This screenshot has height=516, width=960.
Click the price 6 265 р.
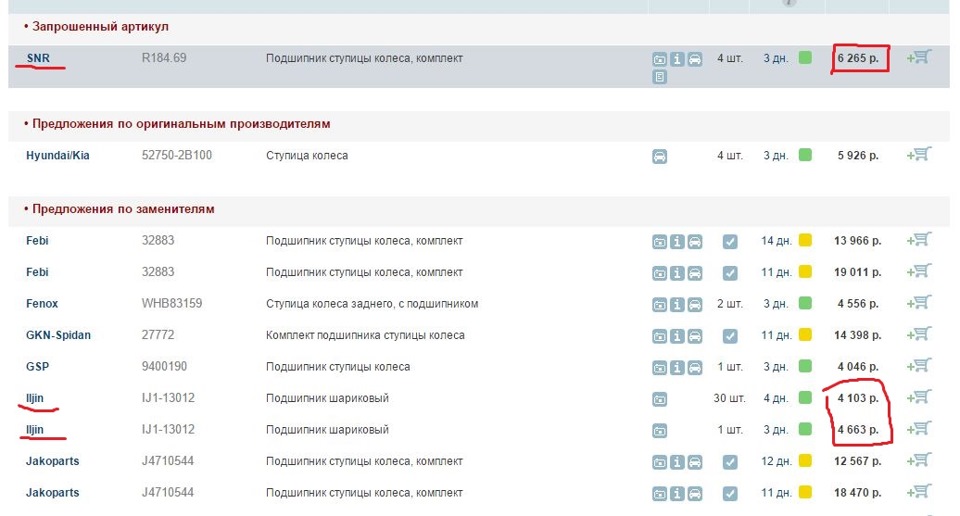pos(858,58)
